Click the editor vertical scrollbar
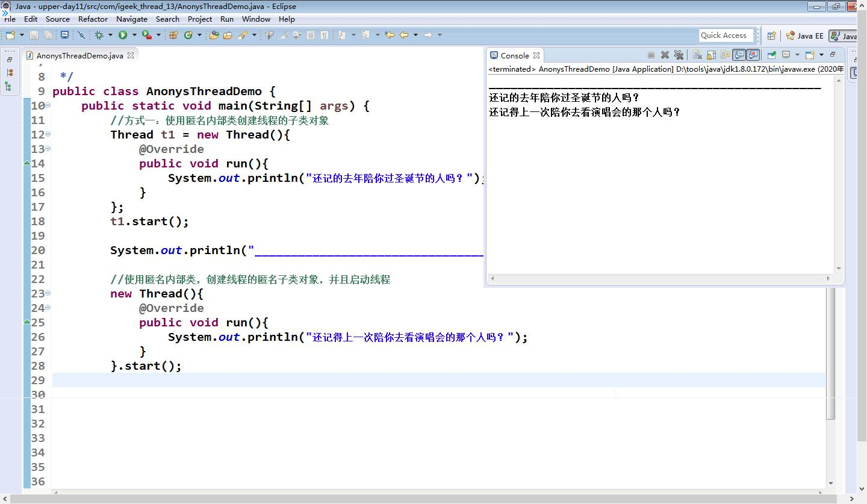This screenshot has height=504, width=867. click(x=831, y=353)
